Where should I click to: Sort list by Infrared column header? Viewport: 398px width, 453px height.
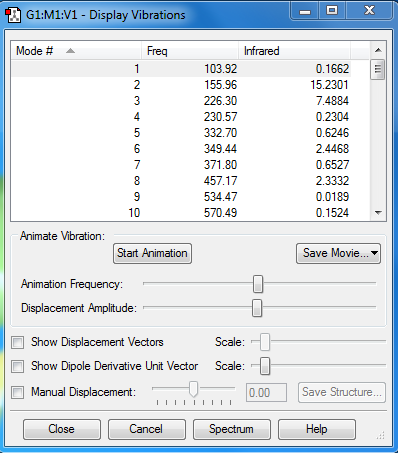[x=294, y=51]
